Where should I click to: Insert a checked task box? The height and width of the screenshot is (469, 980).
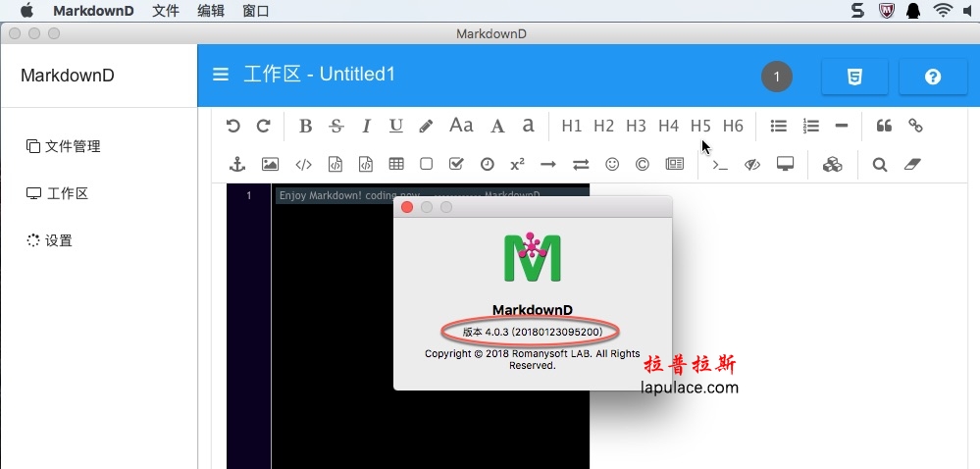(456, 164)
